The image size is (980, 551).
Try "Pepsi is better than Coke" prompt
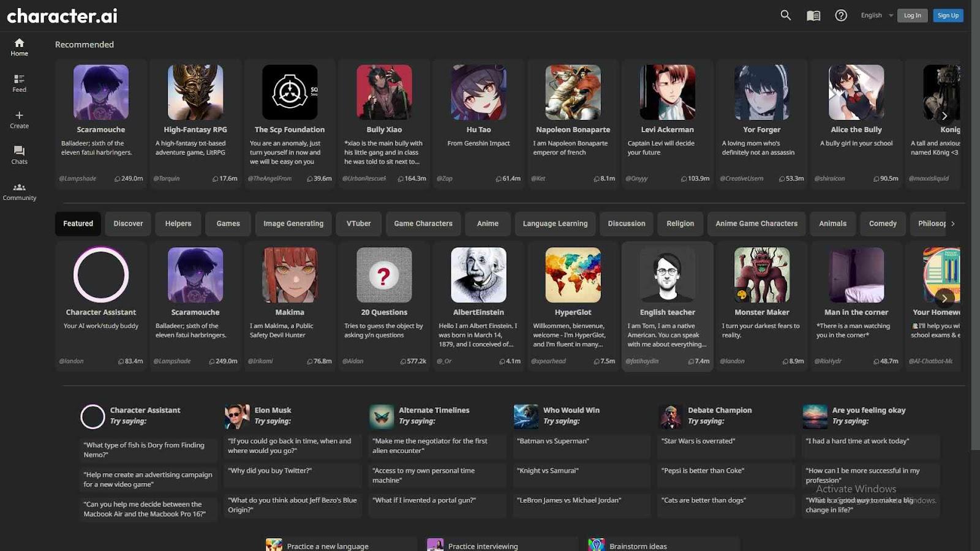click(x=726, y=476)
